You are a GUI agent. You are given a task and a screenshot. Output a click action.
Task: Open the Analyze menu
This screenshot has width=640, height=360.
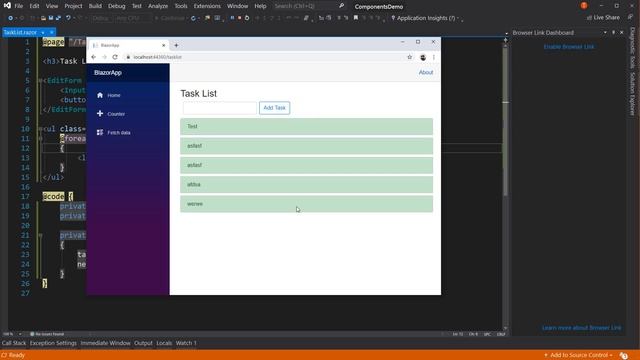158,6
